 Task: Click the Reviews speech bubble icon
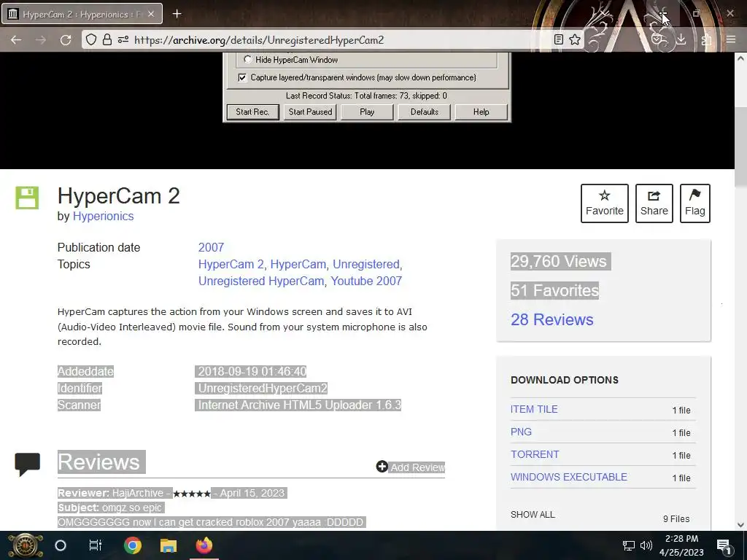(27, 464)
